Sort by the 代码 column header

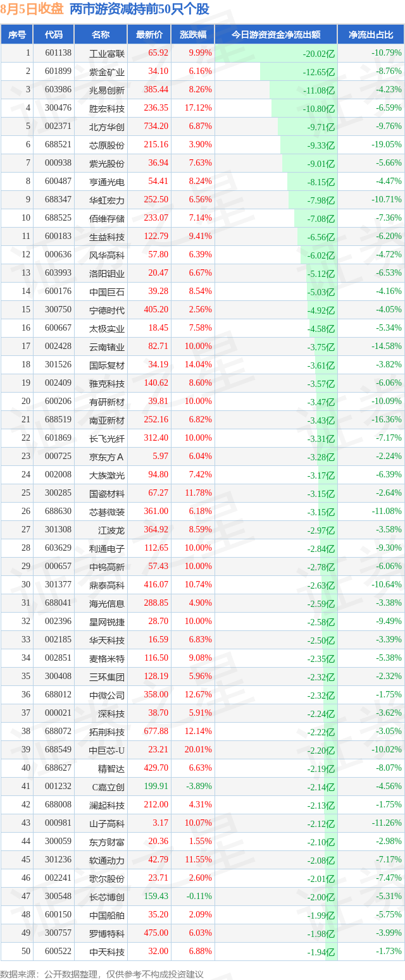tap(54, 35)
